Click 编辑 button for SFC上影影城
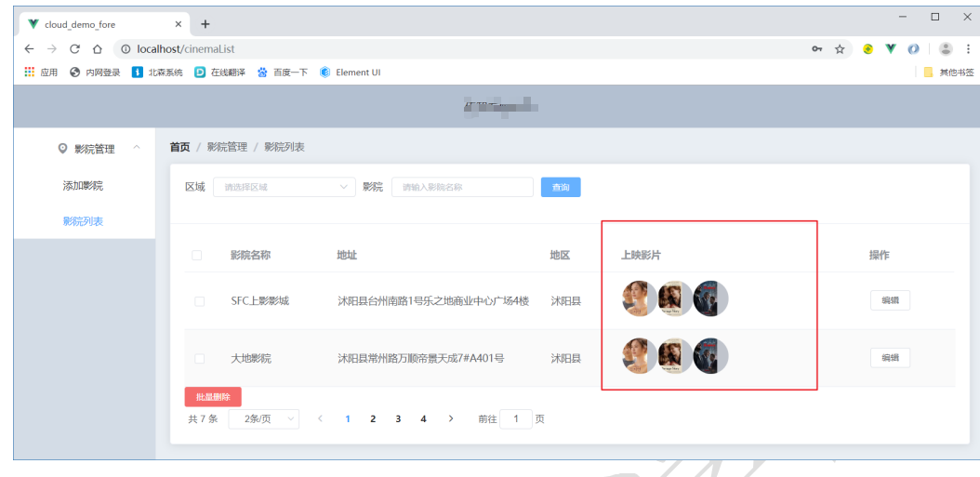 point(890,300)
